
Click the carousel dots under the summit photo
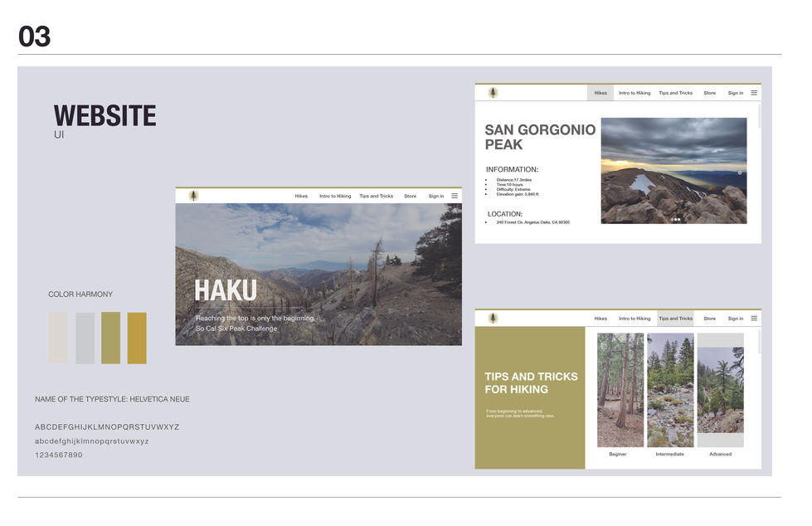tap(676, 220)
